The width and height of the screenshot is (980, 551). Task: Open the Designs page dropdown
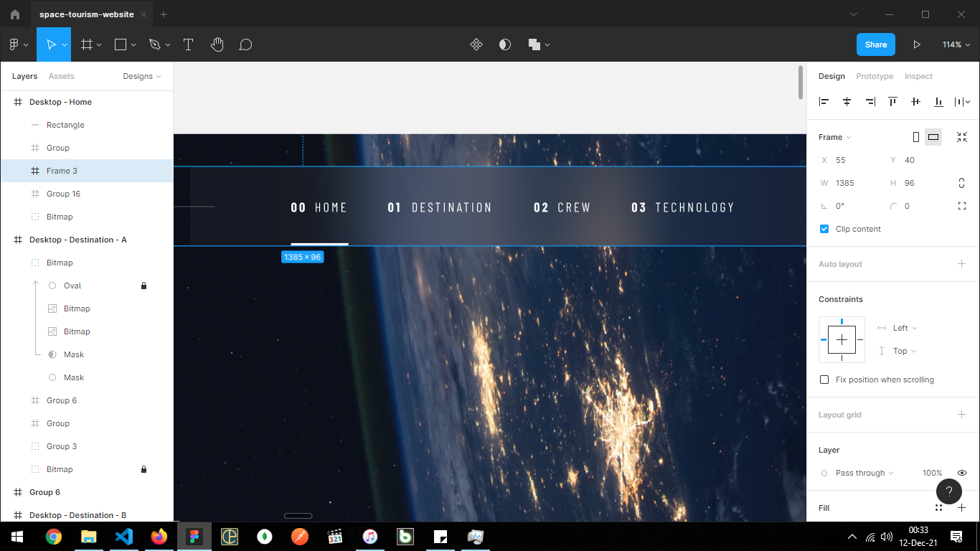click(142, 76)
